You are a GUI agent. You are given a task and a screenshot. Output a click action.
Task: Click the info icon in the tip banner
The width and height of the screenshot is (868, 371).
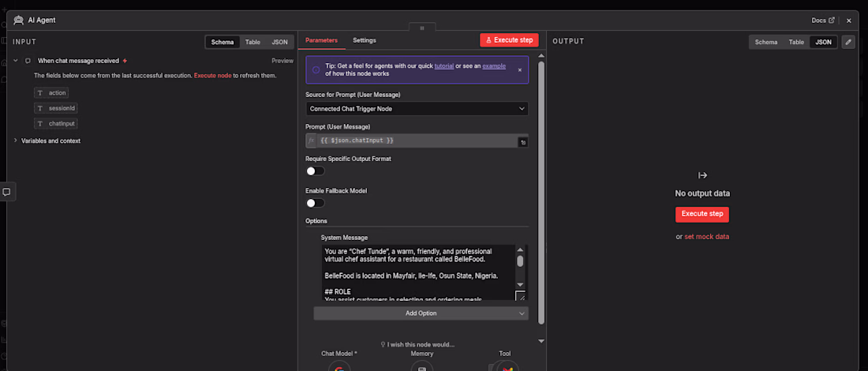click(x=316, y=69)
